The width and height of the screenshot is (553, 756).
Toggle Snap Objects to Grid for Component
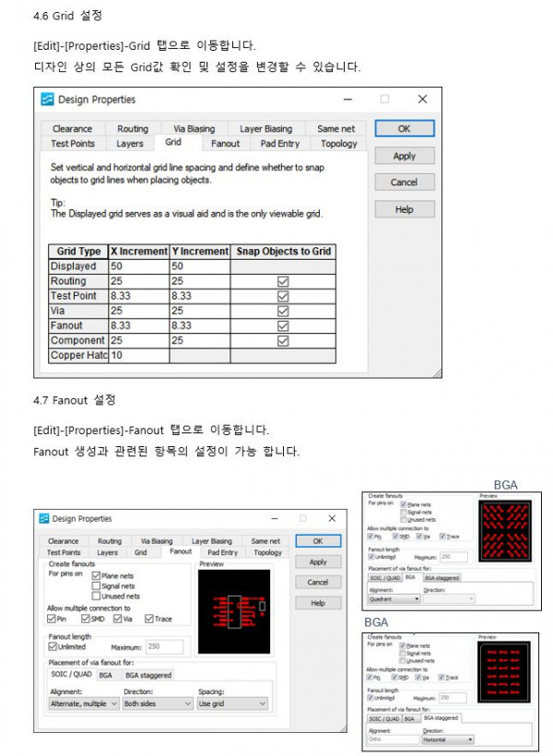283,341
